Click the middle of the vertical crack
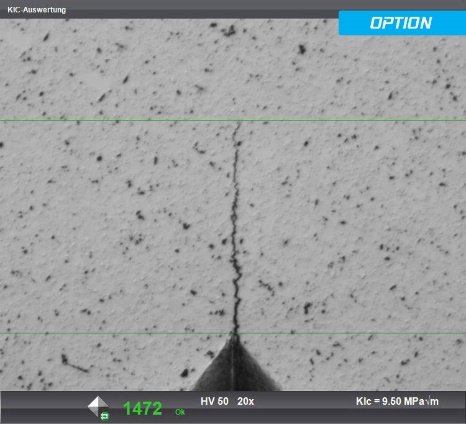 [x=235, y=227]
